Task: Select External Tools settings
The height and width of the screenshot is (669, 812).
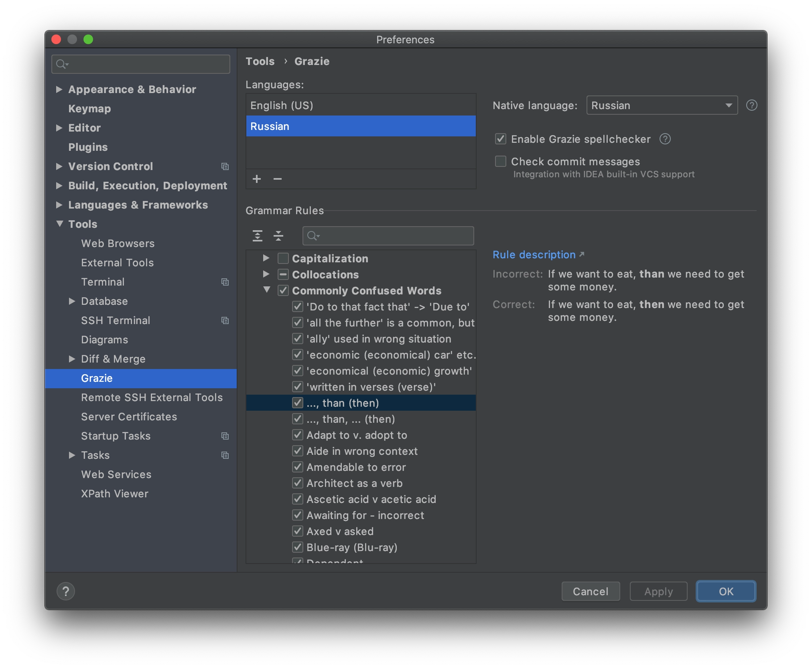Action: 117,263
